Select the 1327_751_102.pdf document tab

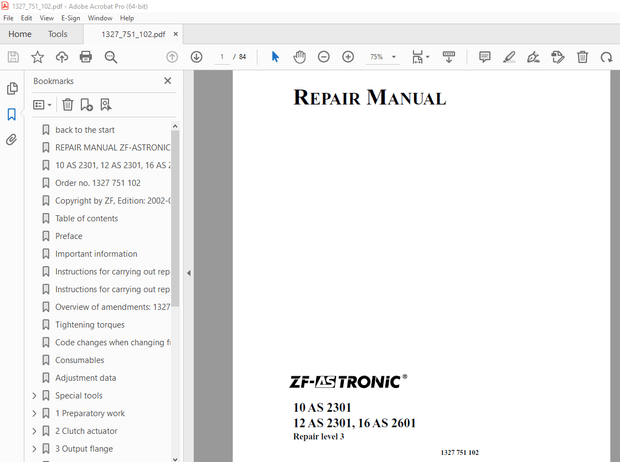pyautogui.click(x=133, y=34)
